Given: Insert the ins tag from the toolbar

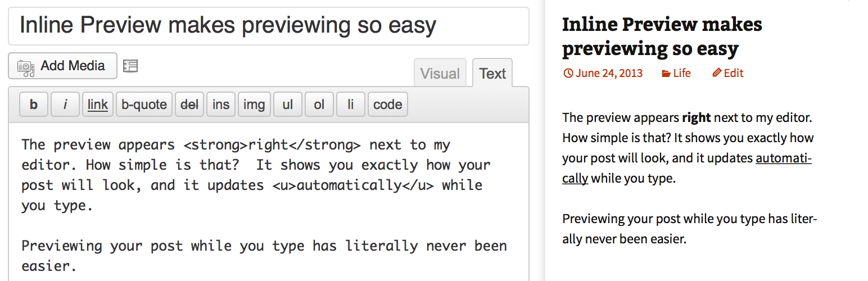Looking at the screenshot, I should 221,105.
